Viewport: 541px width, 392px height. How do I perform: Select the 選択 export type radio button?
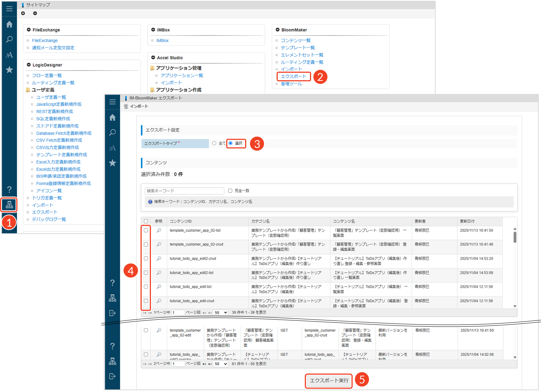point(231,143)
